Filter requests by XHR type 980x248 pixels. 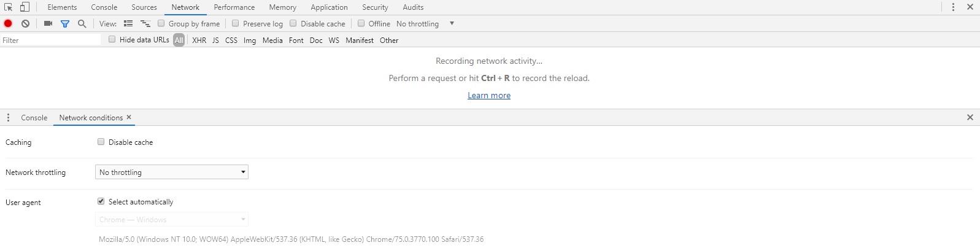(x=199, y=40)
